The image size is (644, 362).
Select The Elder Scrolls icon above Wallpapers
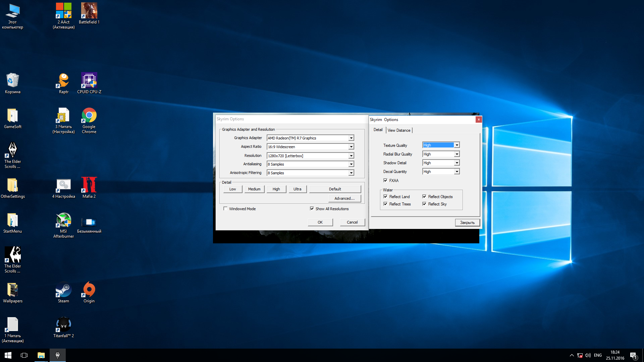pos(13,260)
